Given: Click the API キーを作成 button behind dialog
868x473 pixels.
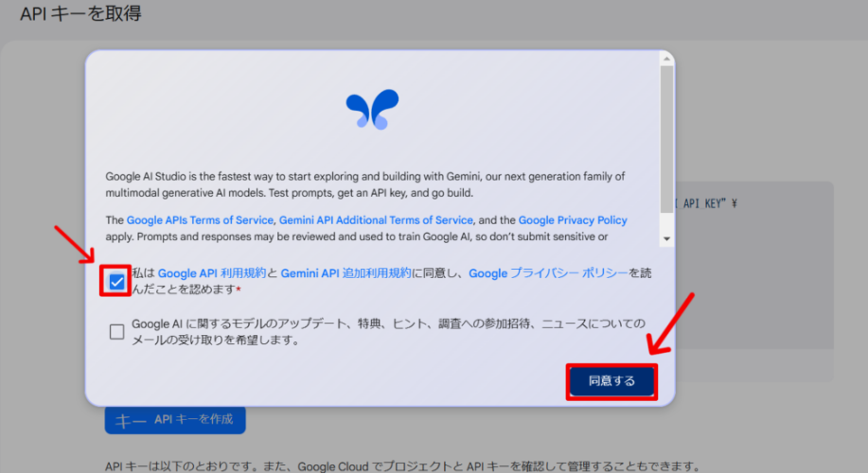Looking at the screenshot, I should (x=175, y=420).
